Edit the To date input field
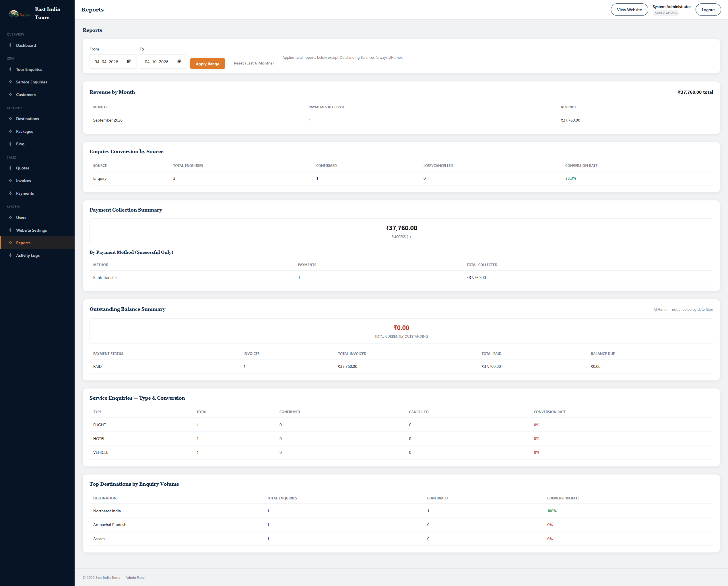This screenshot has width=728, height=586. point(163,61)
